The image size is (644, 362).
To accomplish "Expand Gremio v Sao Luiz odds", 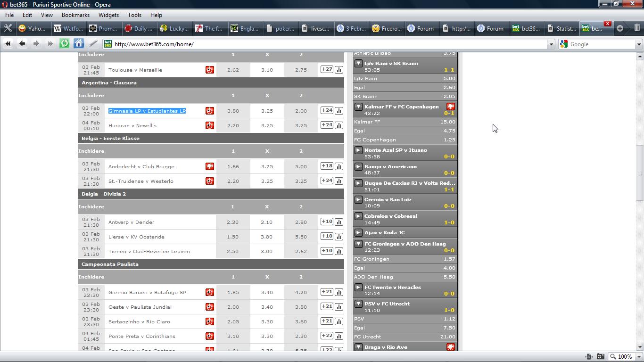I will (x=358, y=200).
